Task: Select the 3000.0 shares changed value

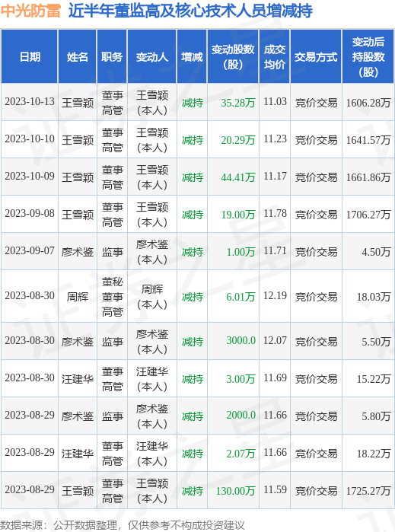Action: point(241,341)
